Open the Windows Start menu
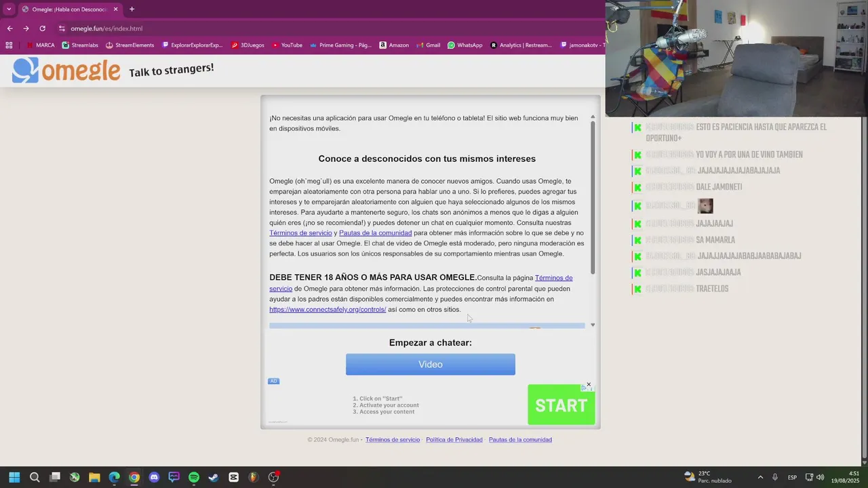Viewport: 868px width, 488px height. coord(14,477)
